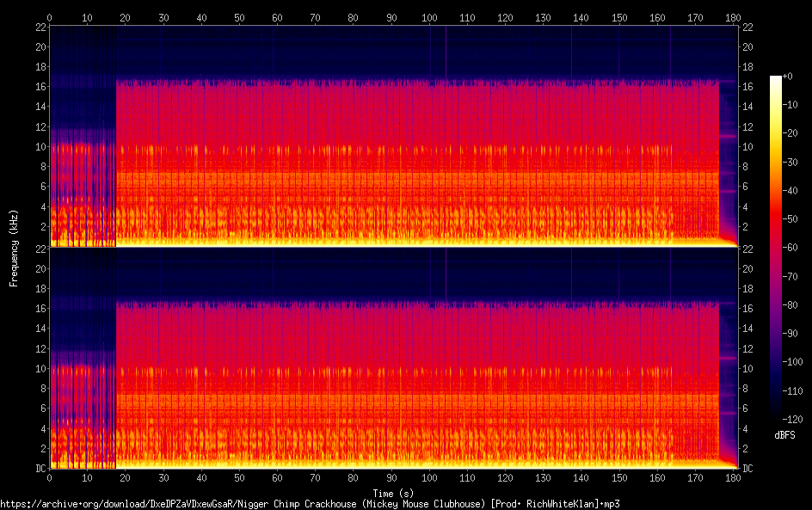Image resolution: width=812 pixels, height=510 pixels.
Task: Click the 'DC' label on the bottom-left frequency axis
Action: [x=38, y=469]
